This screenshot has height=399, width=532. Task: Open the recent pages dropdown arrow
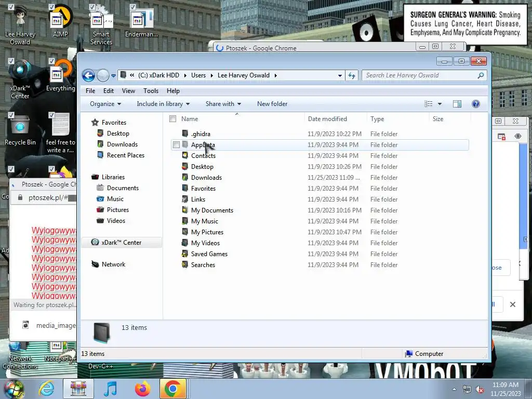(x=113, y=76)
